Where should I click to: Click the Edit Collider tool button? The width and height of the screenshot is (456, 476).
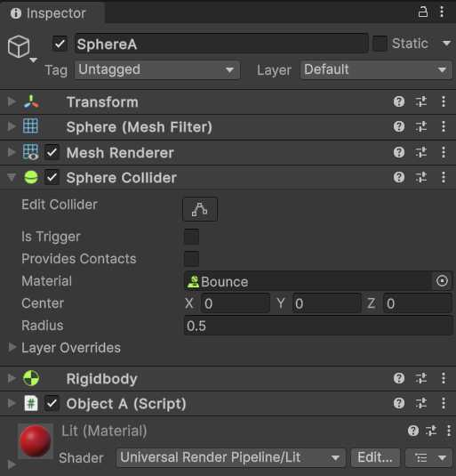pyautogui.click(x=200, y=209)
